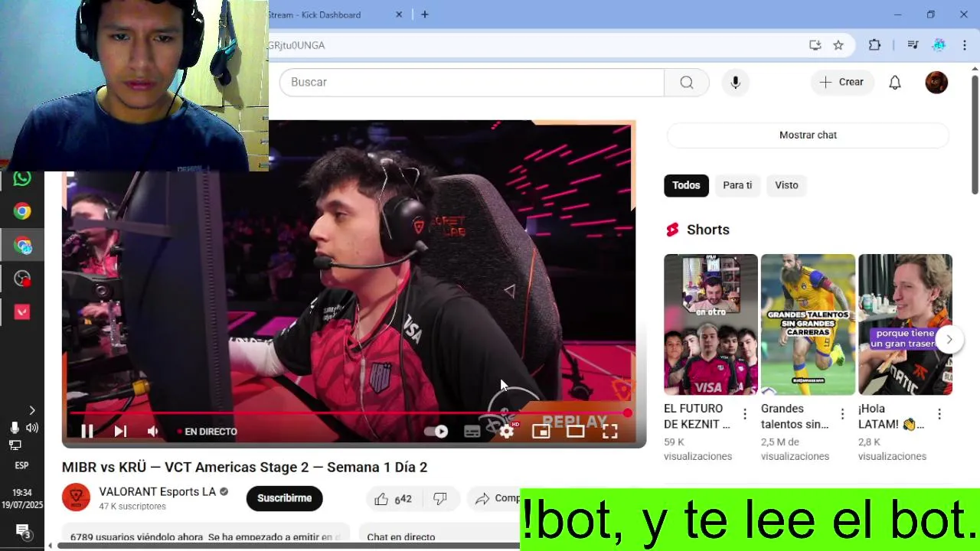Open the EL FUTURO DE KEZNIT short thumbnail

pos(710,324)
